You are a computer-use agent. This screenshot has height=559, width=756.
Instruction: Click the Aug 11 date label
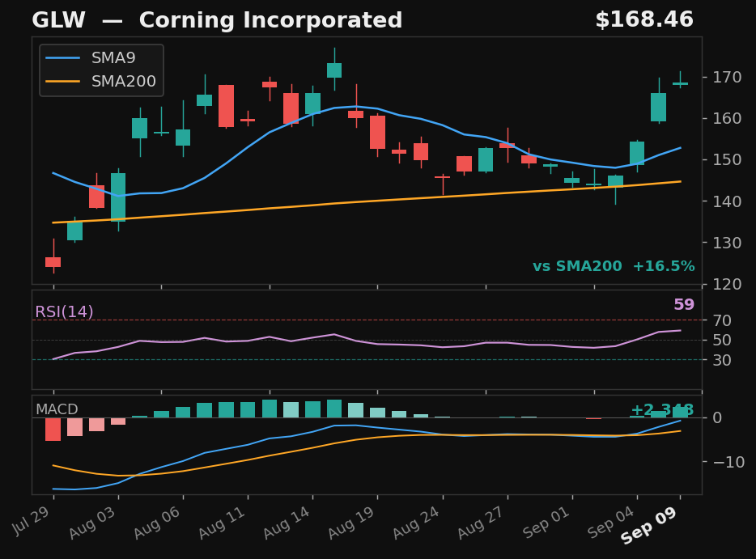pos(223,523)
